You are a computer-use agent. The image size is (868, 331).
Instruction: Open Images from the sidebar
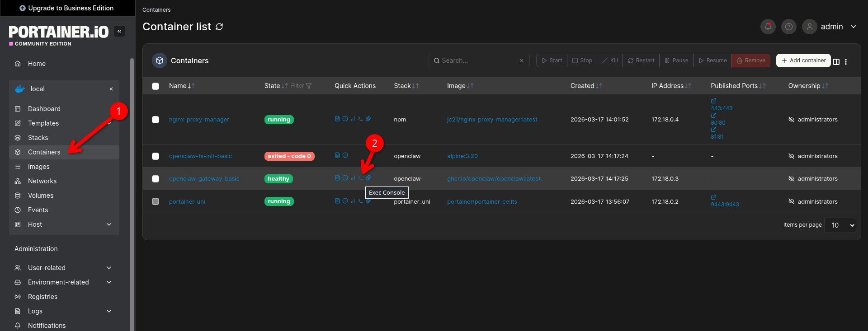[x=64, y=167]
